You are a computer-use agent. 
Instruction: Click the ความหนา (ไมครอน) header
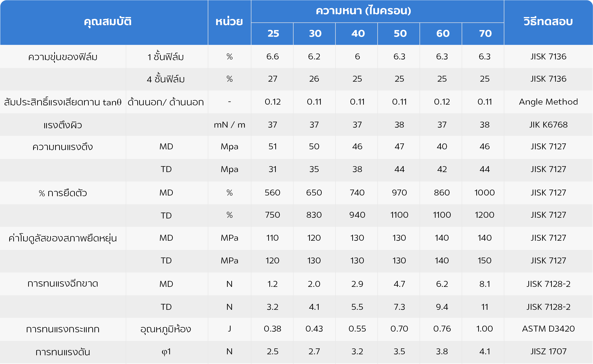pos(363,11)
